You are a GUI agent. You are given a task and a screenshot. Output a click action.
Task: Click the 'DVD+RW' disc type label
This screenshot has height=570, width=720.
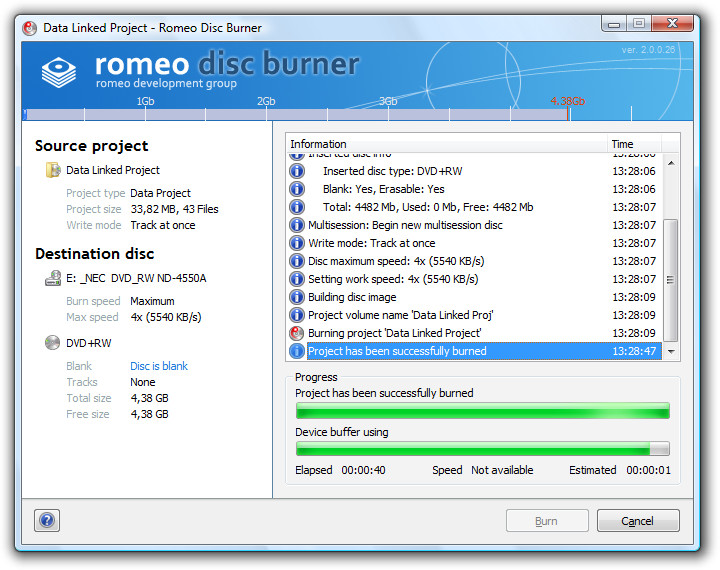tap(89, 343)
